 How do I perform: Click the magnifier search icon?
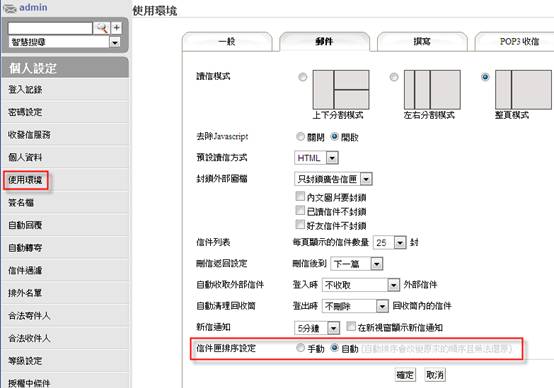[102, 28]
